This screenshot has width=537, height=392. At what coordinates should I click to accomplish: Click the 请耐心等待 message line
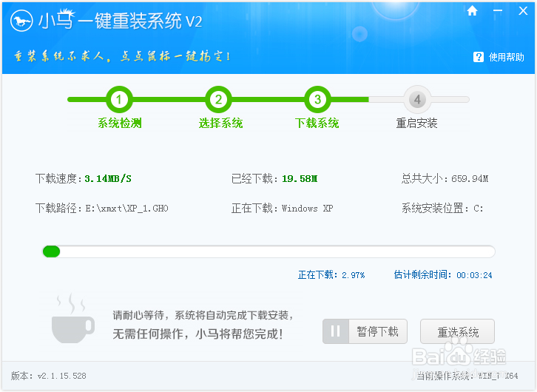pos(203,315)
